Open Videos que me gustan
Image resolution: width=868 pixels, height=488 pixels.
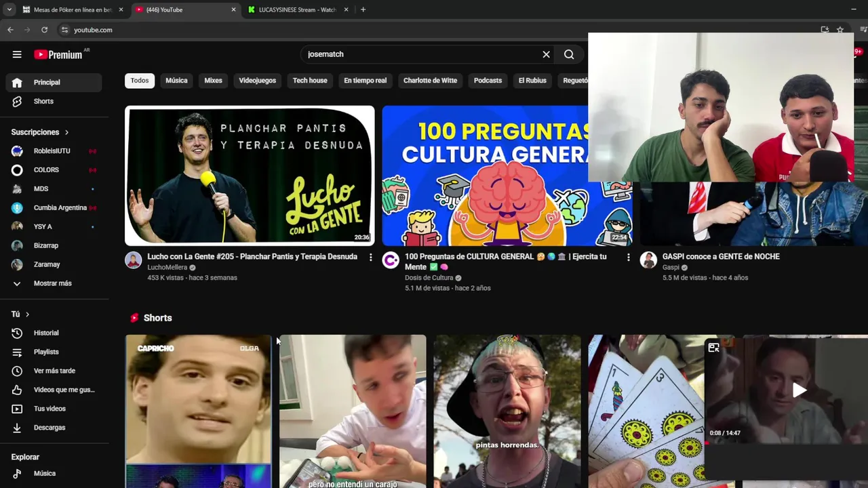click(x=54, y=390)
